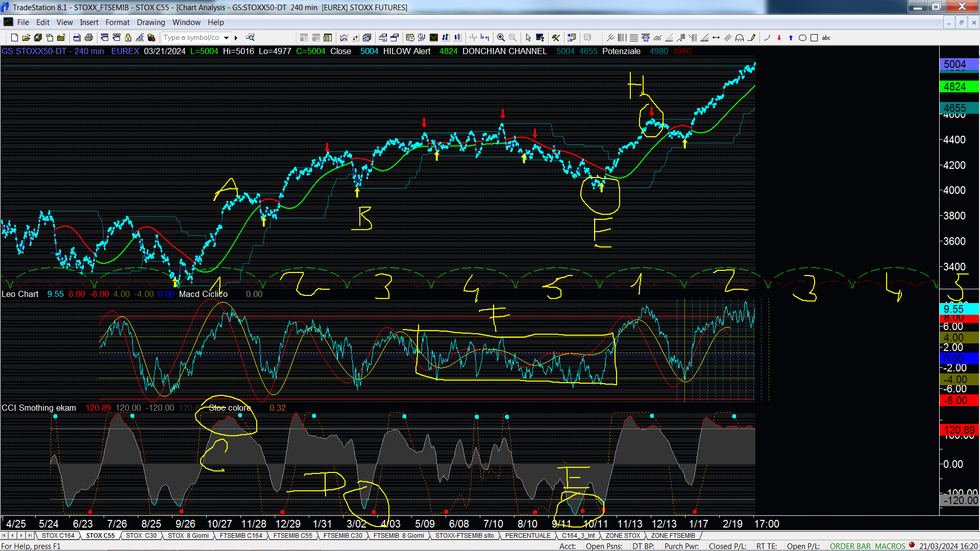Click the bar spacing decrease icon

click(473, 37)
